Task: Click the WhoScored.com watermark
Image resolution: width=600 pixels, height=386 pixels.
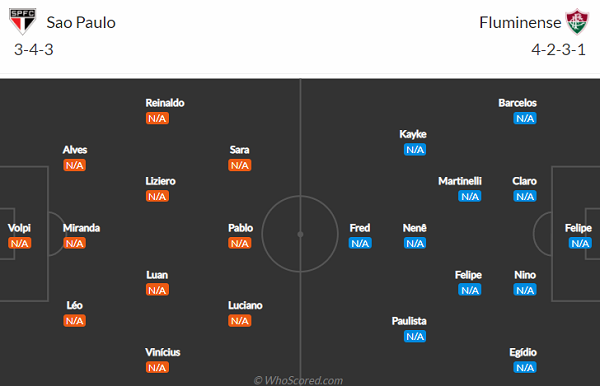Action: [298, 380]
